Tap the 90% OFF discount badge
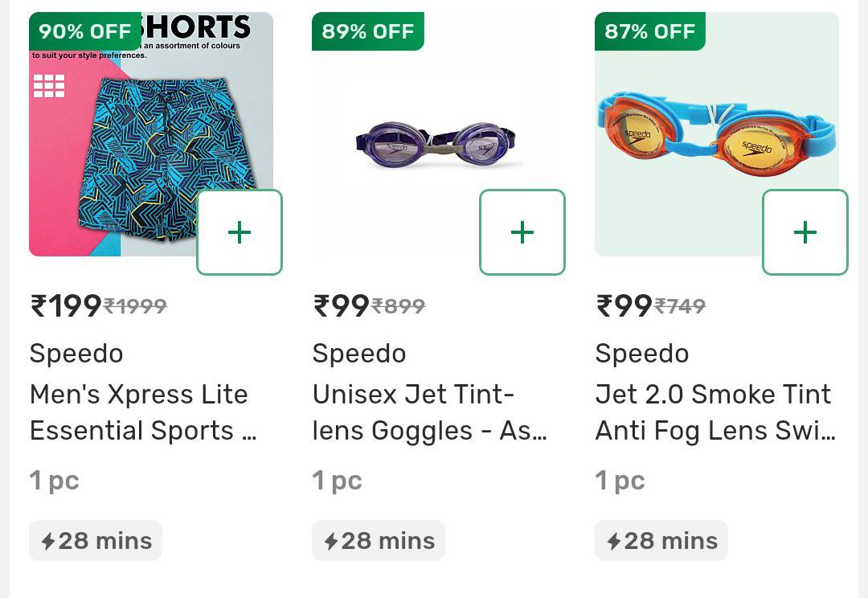 tap(85, 31)
